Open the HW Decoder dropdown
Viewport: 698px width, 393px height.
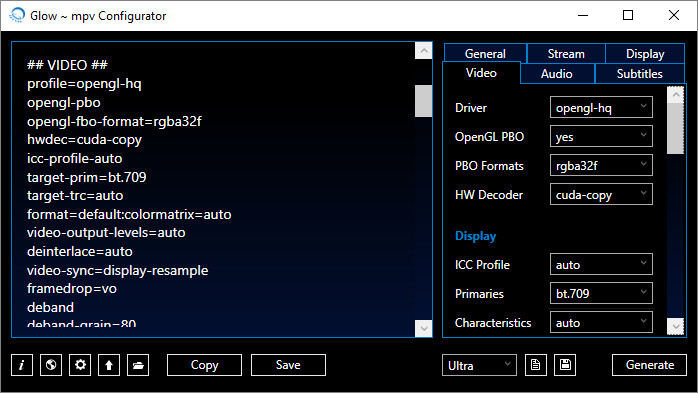coord(601,194)
